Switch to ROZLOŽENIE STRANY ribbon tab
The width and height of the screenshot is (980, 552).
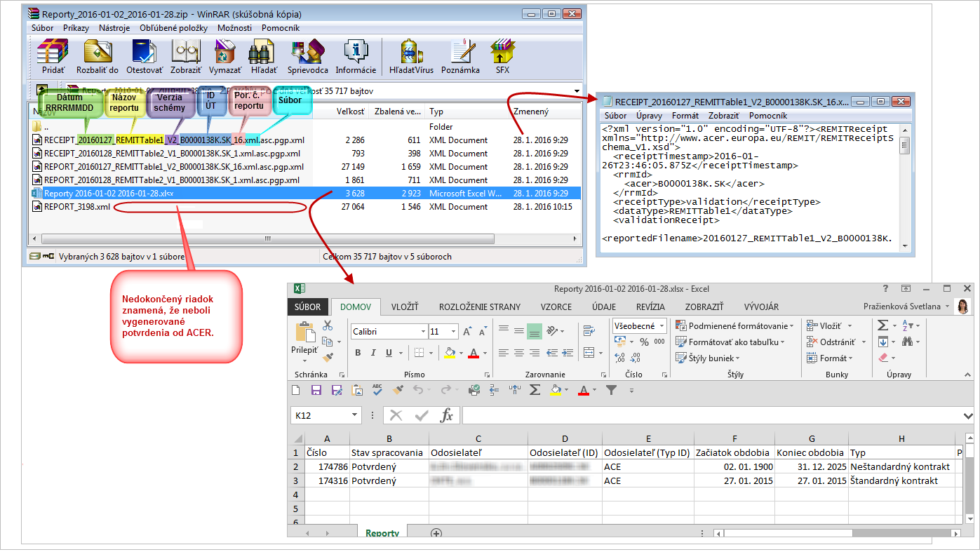(480, 307)
